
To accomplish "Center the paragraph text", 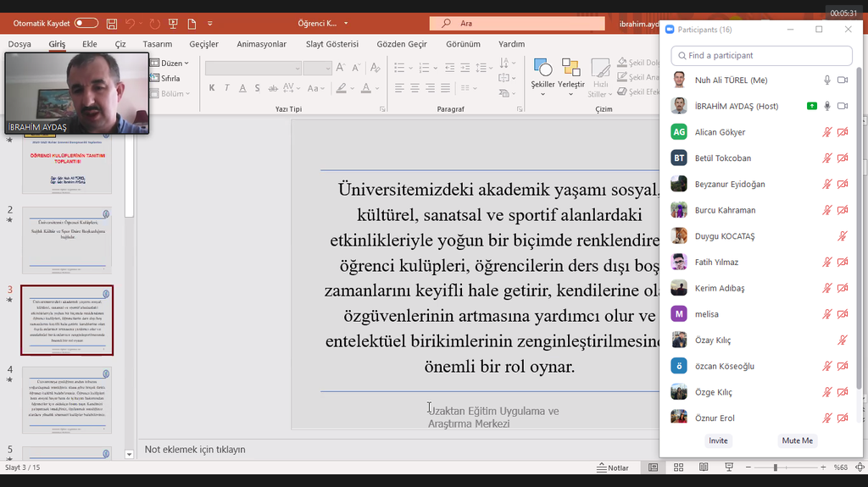I will point(415,88).
